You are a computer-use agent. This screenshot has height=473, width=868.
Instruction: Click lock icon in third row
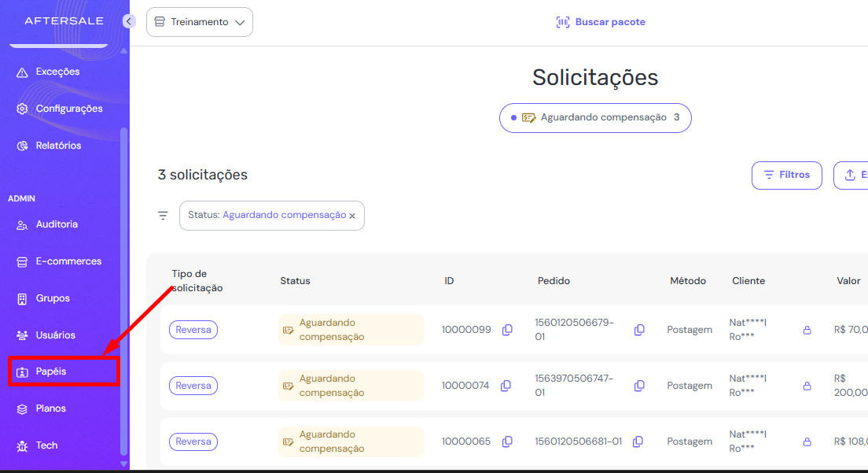pyautogui.click(x=807, y=442)
